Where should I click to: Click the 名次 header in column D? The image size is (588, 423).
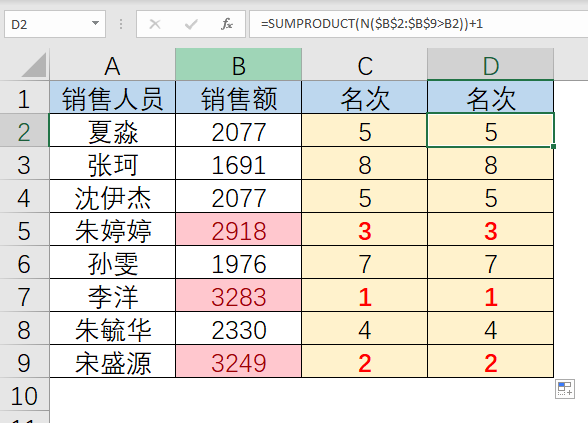(x=490, y=97)
